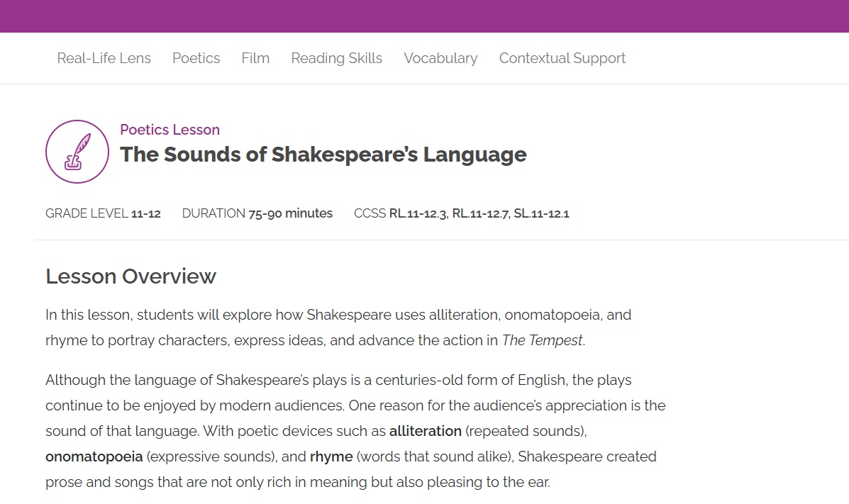Screen dimensions: 849x504
Task: Click The Sounds of Shakespeare's Language title
Action: pos(323,155)
